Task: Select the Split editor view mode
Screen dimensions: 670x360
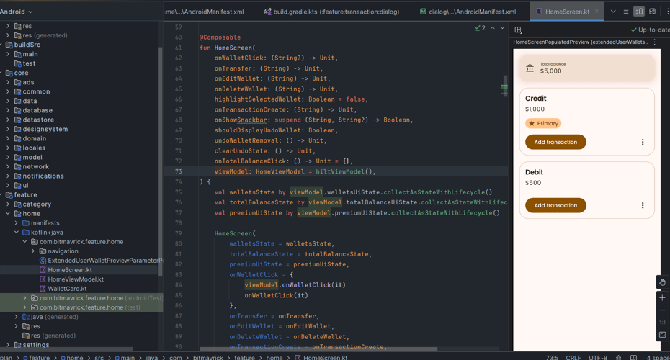Action: coord(639,12)
